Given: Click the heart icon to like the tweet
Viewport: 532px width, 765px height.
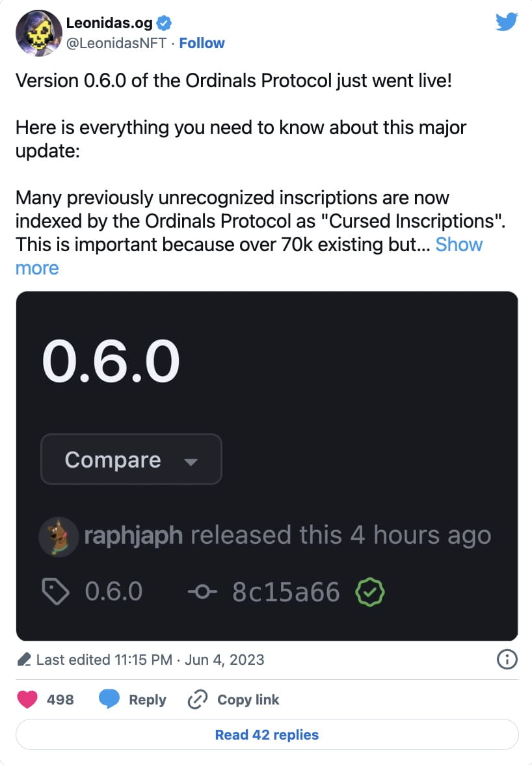Looking at the screenshot, I should pyautogui.click(x=27, y=699).
